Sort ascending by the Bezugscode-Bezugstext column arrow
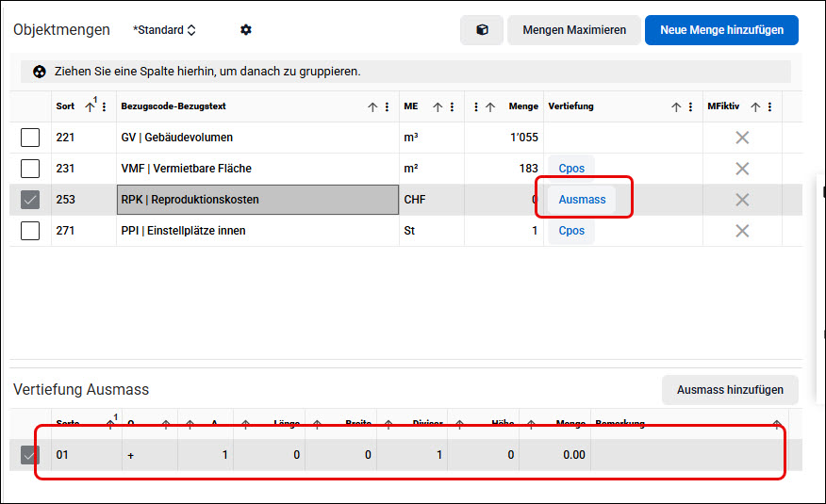Screen dimensions: 826x504 click(372, 106)
